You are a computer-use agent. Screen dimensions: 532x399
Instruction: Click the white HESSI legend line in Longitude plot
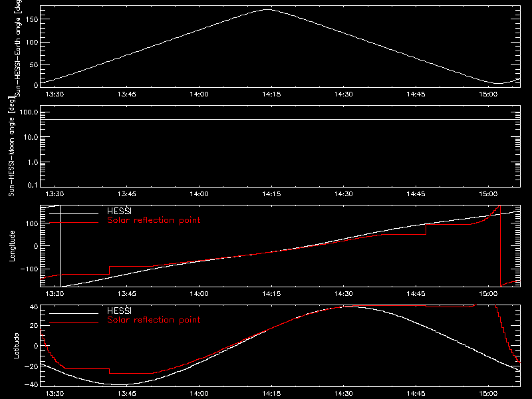coord(74,213)
